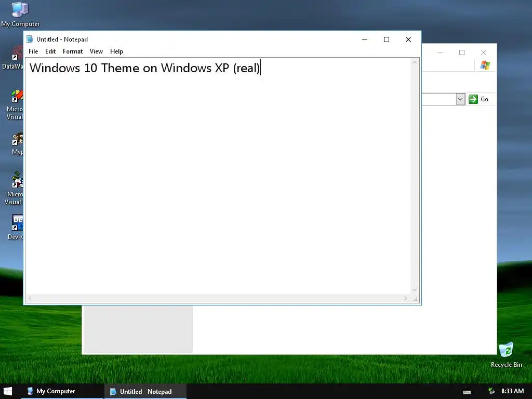Screen dimensions: 532x399
Task: Click the Notepad horizontal scroll left arrow
Action: [x=30, y=298]
